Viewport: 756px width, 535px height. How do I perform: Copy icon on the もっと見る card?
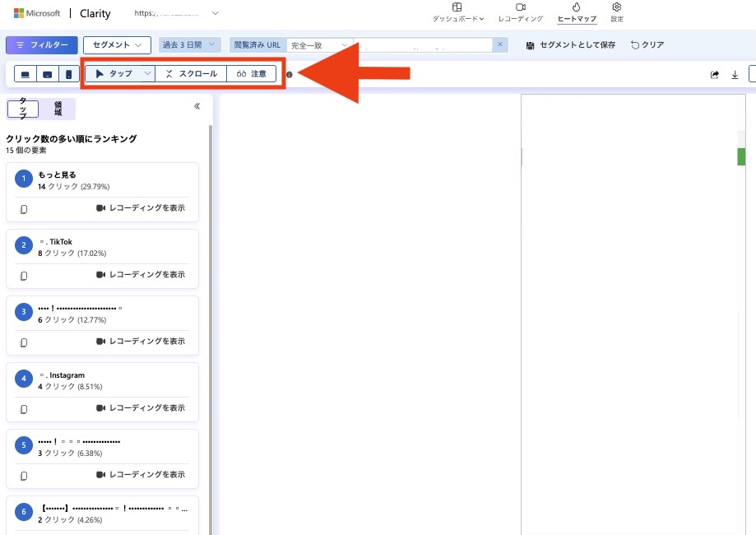(x=24, y=209)
